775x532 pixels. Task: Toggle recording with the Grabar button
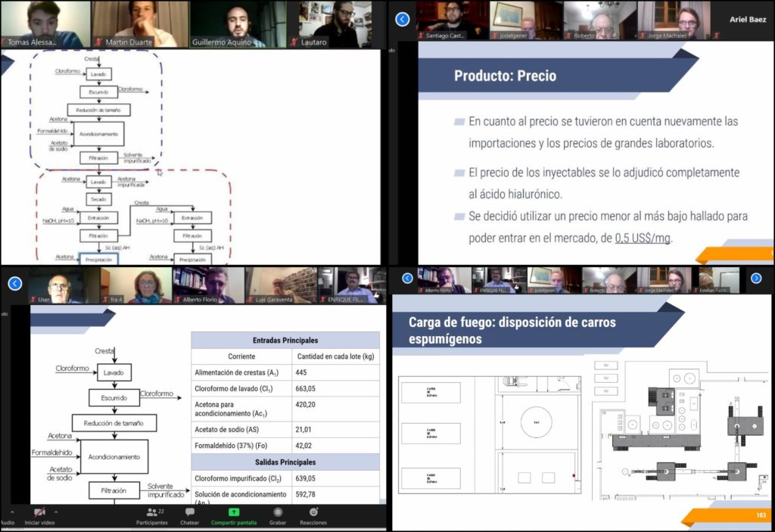(x=278, y=512)
